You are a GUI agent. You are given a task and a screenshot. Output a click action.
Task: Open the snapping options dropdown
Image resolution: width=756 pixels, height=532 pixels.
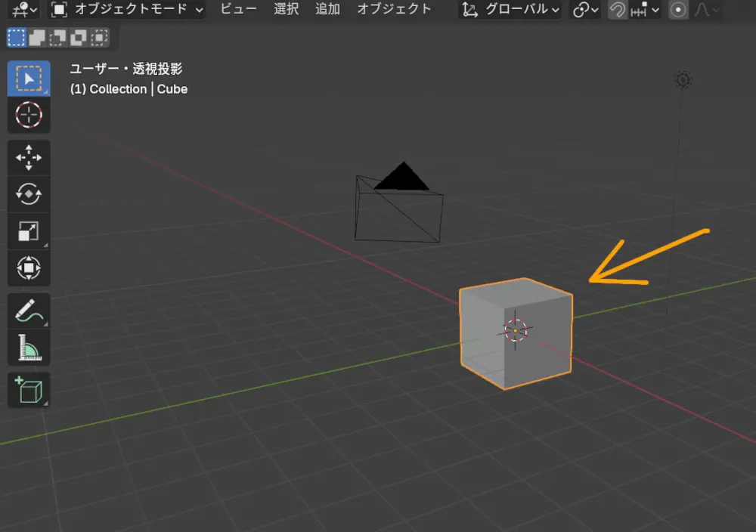point(645,10)
